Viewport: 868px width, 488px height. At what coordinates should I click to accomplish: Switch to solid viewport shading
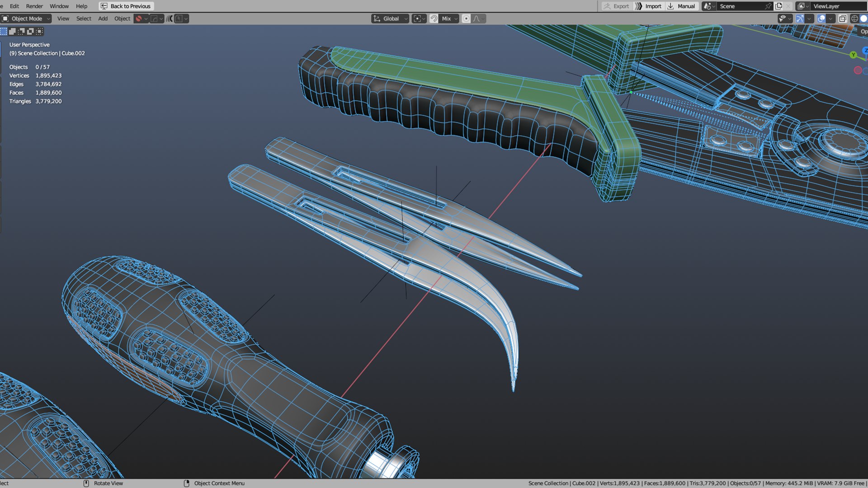tap(863, 19)
